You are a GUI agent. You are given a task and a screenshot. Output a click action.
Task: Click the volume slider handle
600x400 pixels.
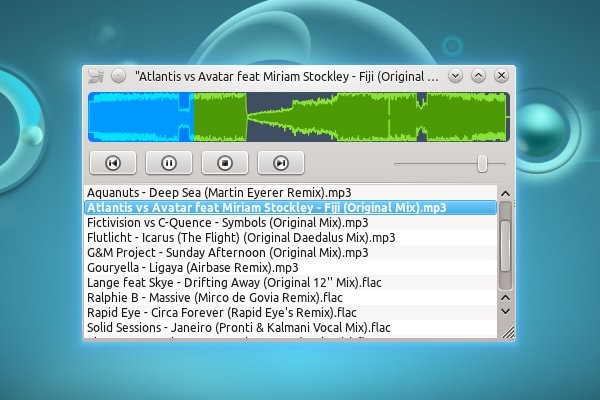483,163
